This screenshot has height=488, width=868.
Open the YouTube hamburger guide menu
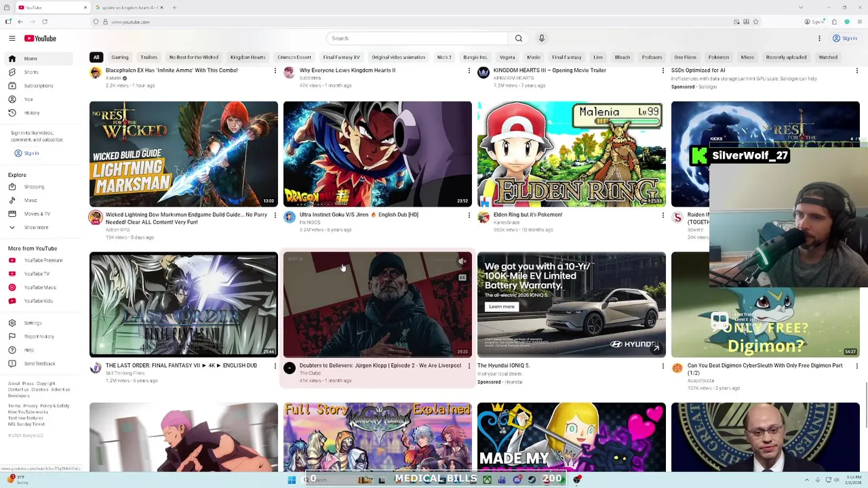pyautogui.click(x=12, y=39)
